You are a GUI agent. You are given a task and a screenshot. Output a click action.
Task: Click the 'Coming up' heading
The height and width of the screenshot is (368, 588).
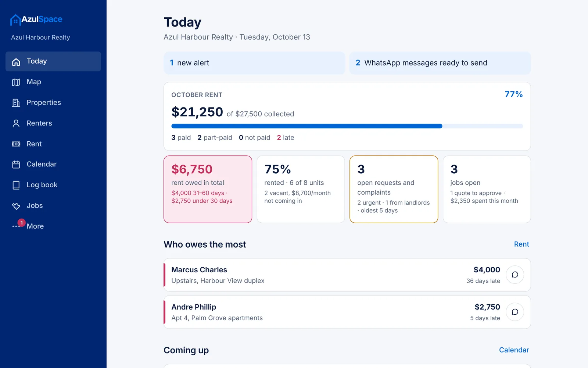point(186,350)
